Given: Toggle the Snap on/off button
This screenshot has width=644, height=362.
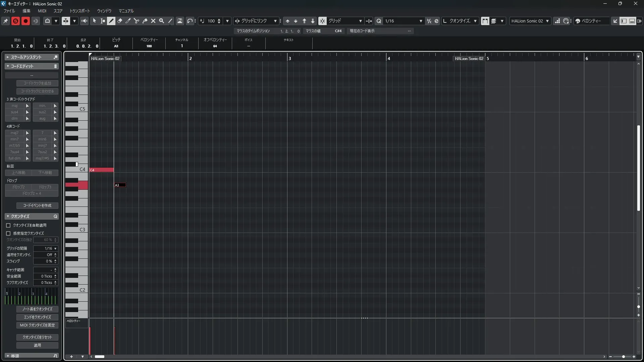Looking at the screenshot, I should tap(322, 21).
